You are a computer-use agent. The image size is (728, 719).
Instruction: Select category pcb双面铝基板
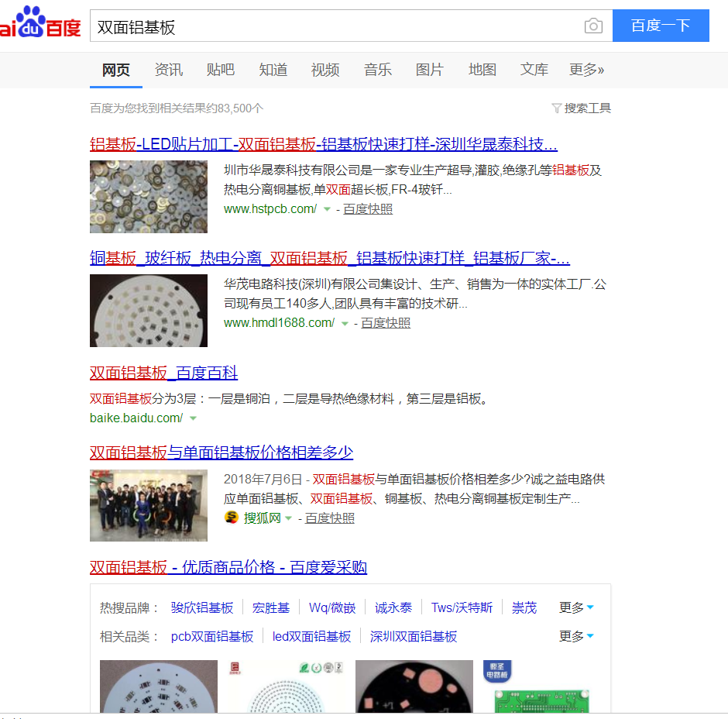click(x=212, y=636)
